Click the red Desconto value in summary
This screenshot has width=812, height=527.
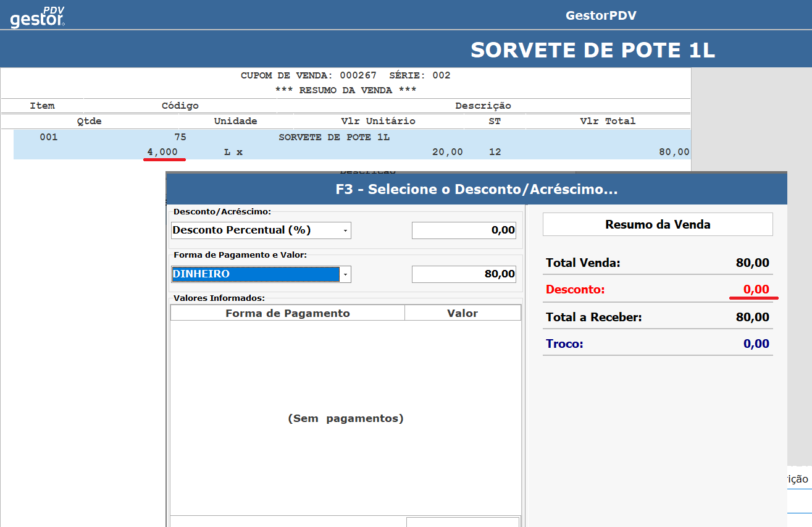coord(755,289)
